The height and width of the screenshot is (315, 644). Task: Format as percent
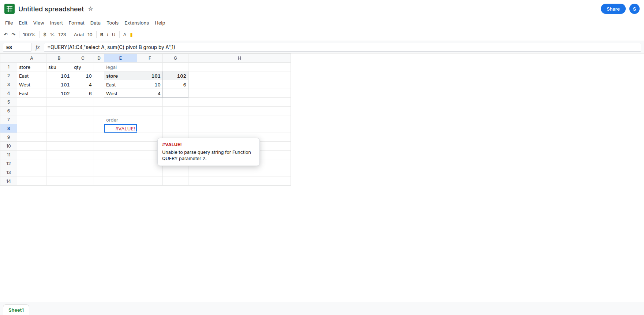pyautogui.click(x=53, y=34)
